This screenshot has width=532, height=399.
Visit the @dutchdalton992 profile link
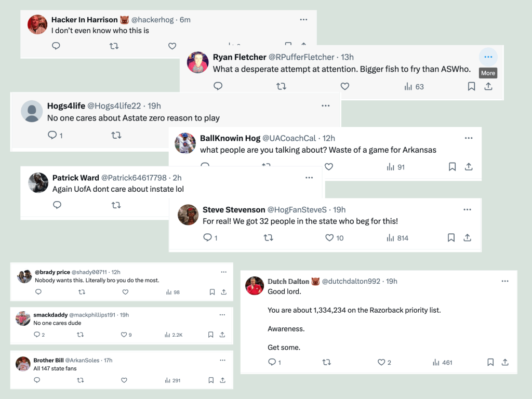tap(351, 281)
